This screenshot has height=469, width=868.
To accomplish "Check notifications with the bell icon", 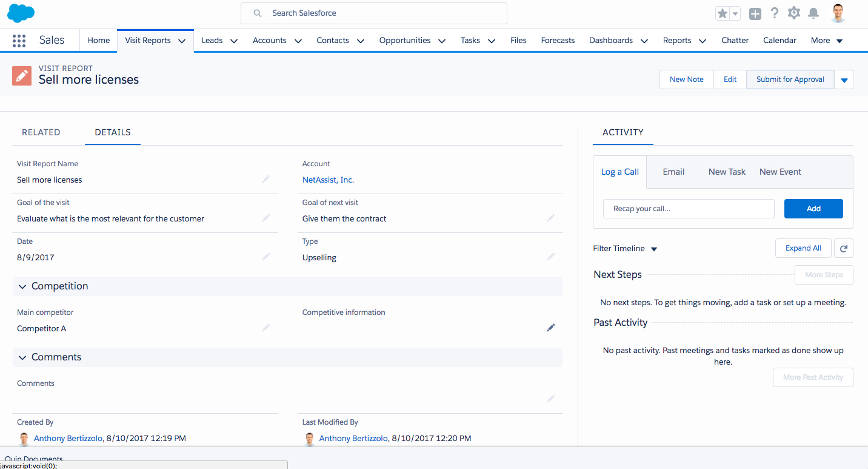I will click(813, 12).
